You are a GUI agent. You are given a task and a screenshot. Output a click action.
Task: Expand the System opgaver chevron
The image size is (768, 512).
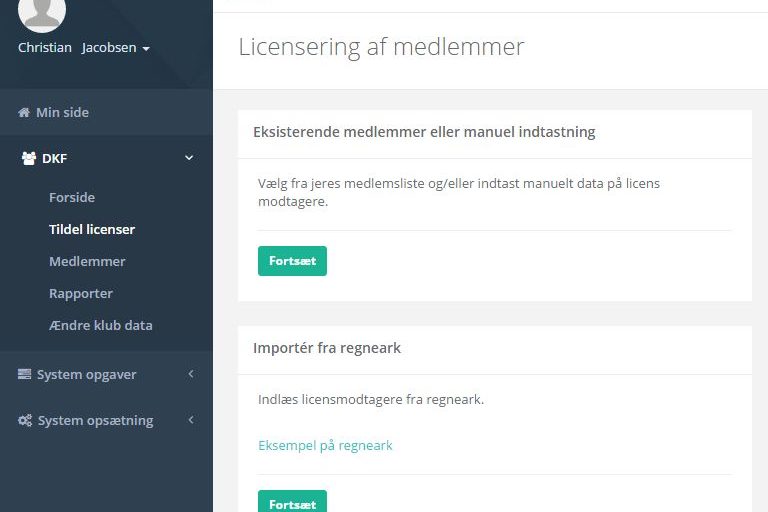[x=191, y=374]
